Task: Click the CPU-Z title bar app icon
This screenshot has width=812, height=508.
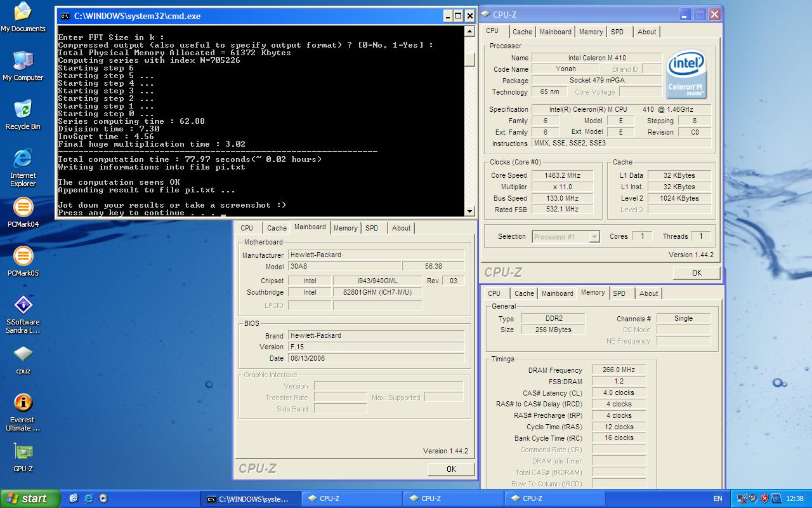Action: point(485,14)
